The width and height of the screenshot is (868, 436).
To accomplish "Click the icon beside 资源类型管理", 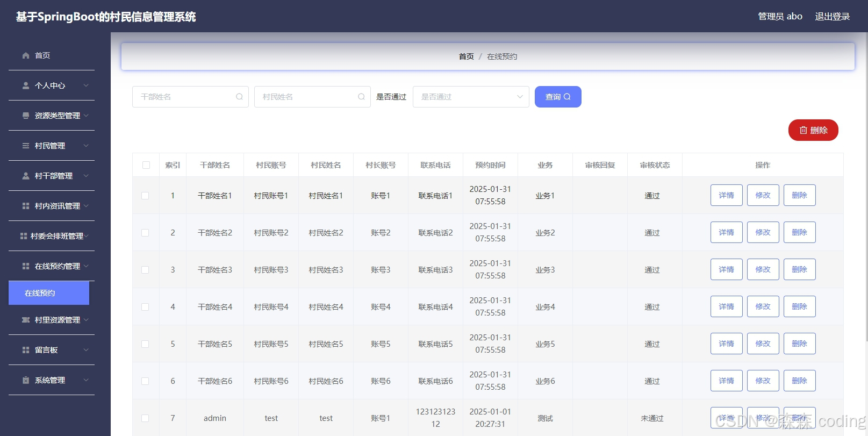I will 26,116.
